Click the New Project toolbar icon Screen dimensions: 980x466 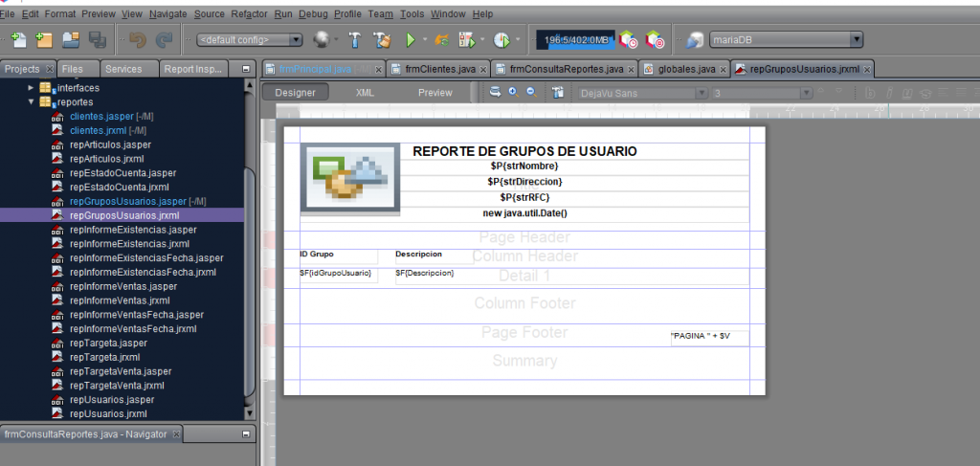coord(43,40)
